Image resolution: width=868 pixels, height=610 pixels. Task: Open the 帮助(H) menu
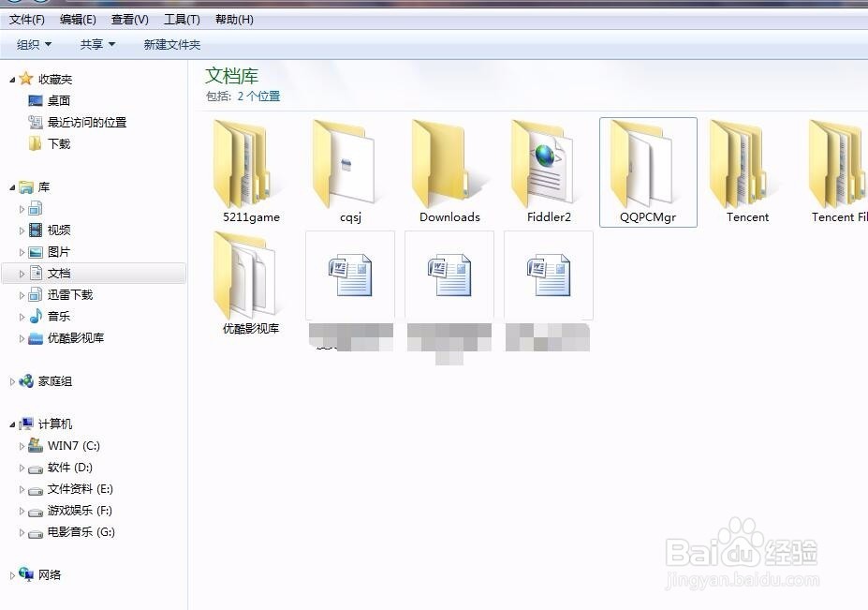point(234,20)
